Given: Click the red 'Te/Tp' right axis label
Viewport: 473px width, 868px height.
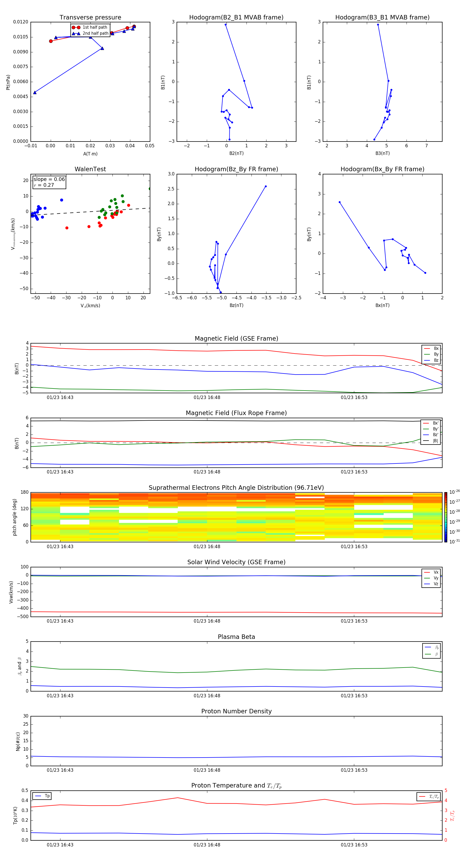Looking at the screenshot, I should (453, 816).
